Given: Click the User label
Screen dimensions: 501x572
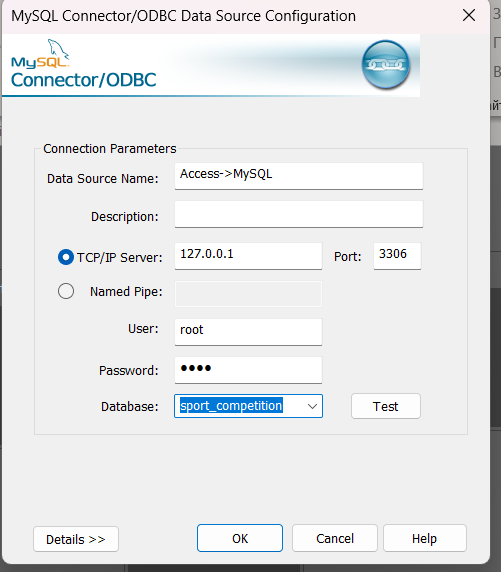Looking at the screenshot, I should (143, 329).
